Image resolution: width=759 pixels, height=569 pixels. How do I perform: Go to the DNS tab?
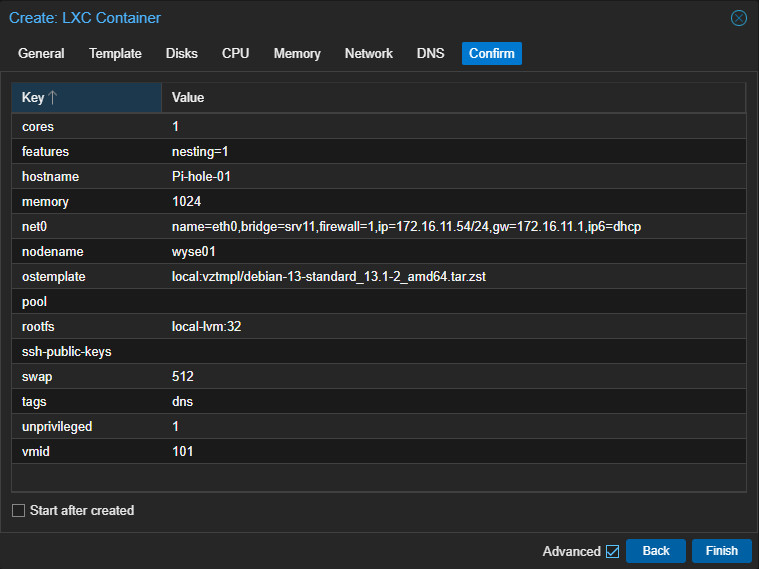[430, 53]
